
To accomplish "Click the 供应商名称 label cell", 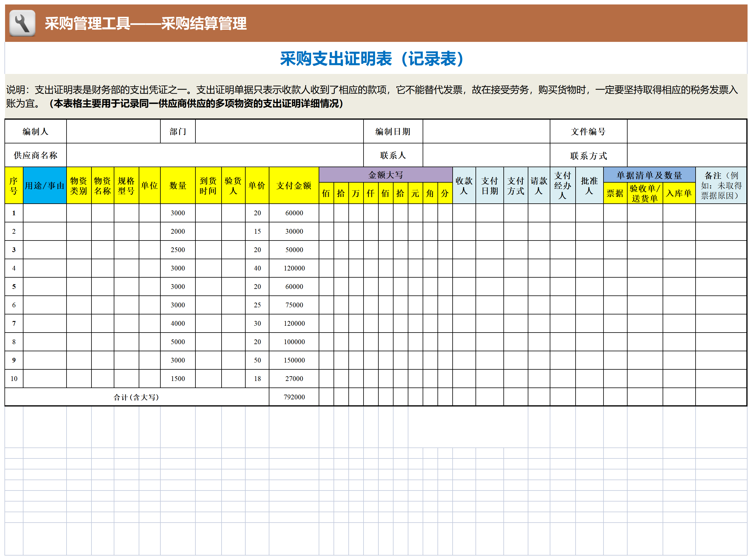I will (x=36, y=155).
